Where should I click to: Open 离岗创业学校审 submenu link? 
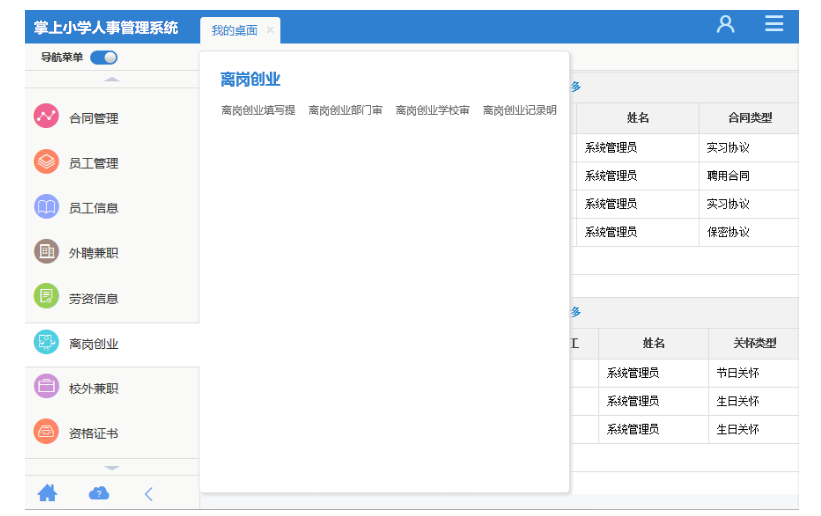click(432, 110)
